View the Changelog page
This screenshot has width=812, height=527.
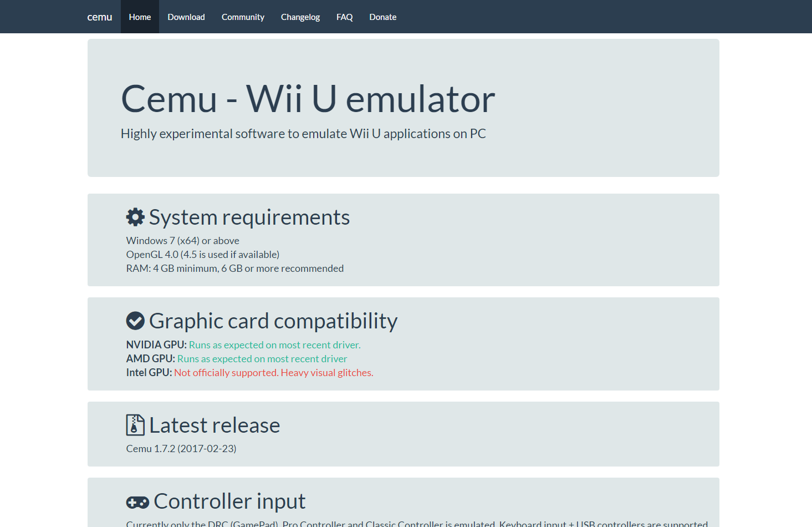pos(300,17)
